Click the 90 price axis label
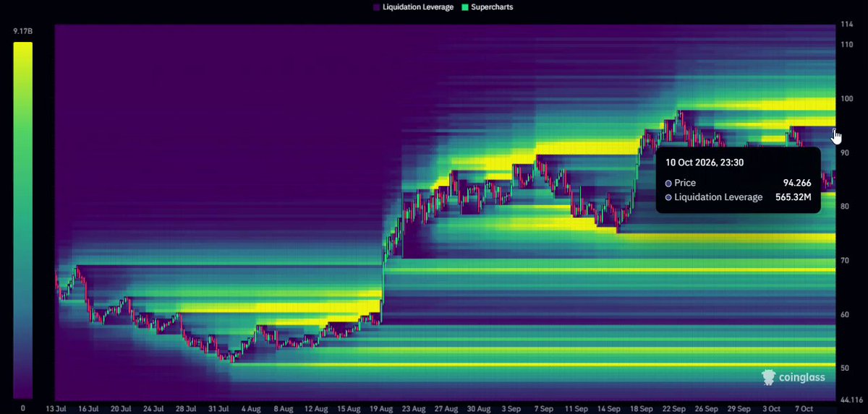The image size is (868, 414). coord(846,152)
